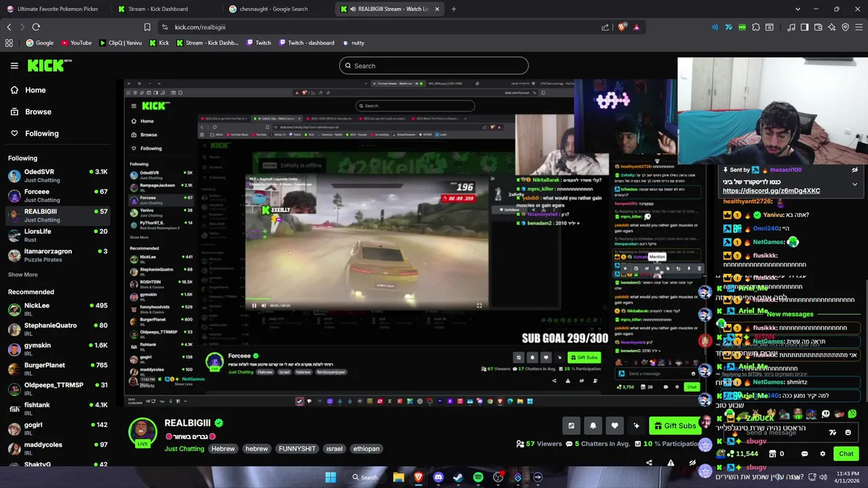Reload the page

point(36,27)
